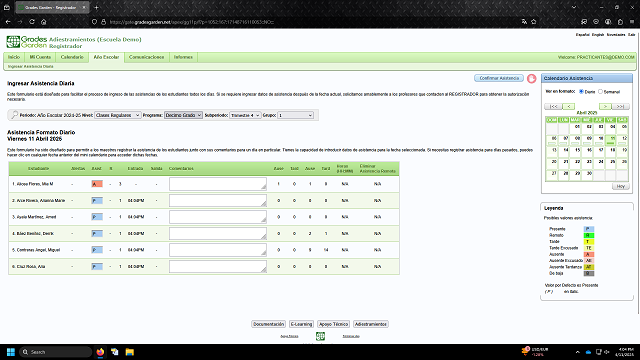Show hidden system tray icons
Viewport: 640px width, 360px height.
pyautogui.click(x=578, y=352)
